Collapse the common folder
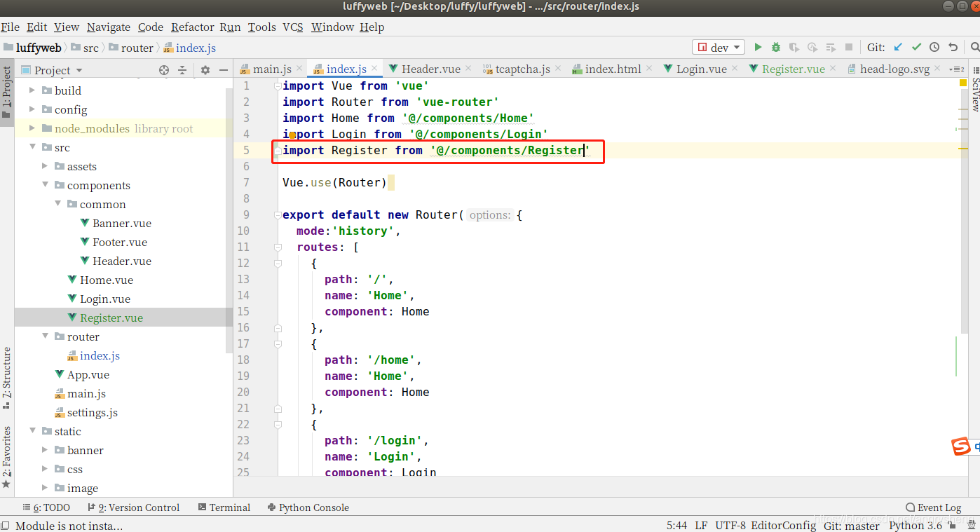Viewport: 980px width, 532px height. [57, 204]
